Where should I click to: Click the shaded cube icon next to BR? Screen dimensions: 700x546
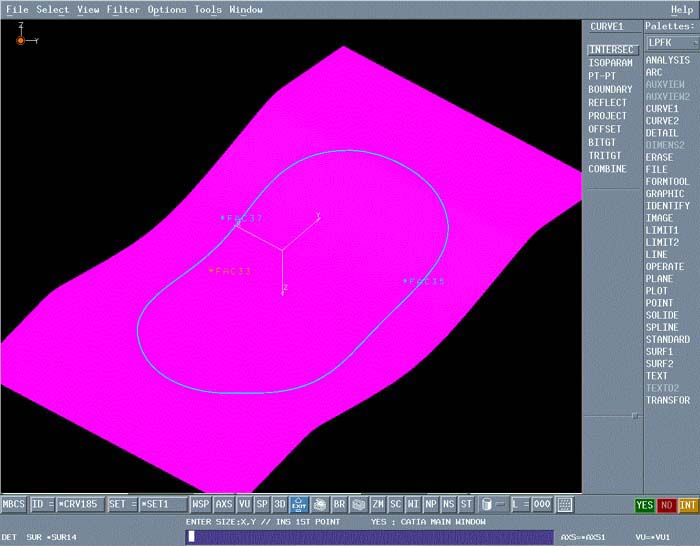point(359,504)
